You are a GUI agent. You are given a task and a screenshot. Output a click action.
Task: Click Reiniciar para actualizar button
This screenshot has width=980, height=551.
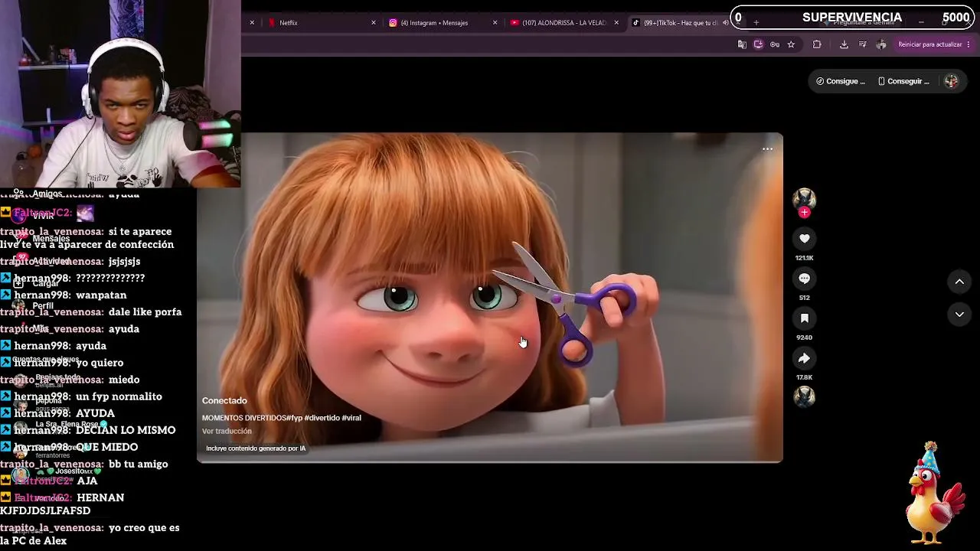point(929,44)
